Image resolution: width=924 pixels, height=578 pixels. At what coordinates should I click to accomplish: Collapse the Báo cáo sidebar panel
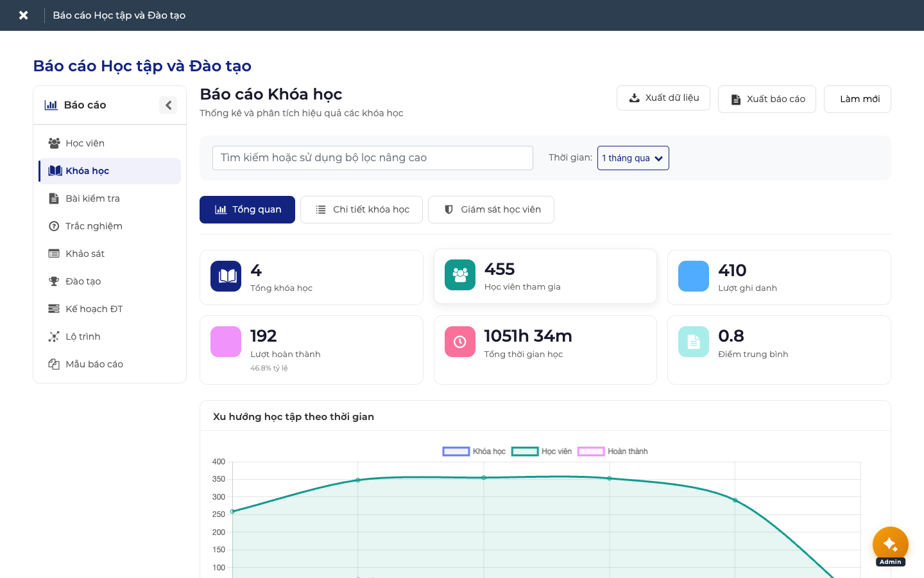(168, 105)
